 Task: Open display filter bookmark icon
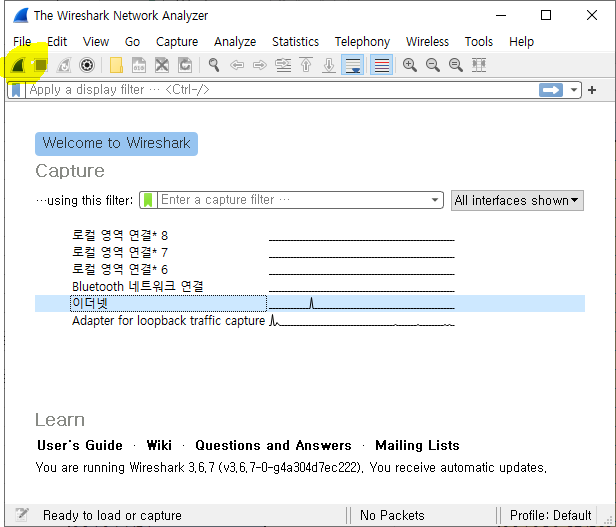pos(16,90)
